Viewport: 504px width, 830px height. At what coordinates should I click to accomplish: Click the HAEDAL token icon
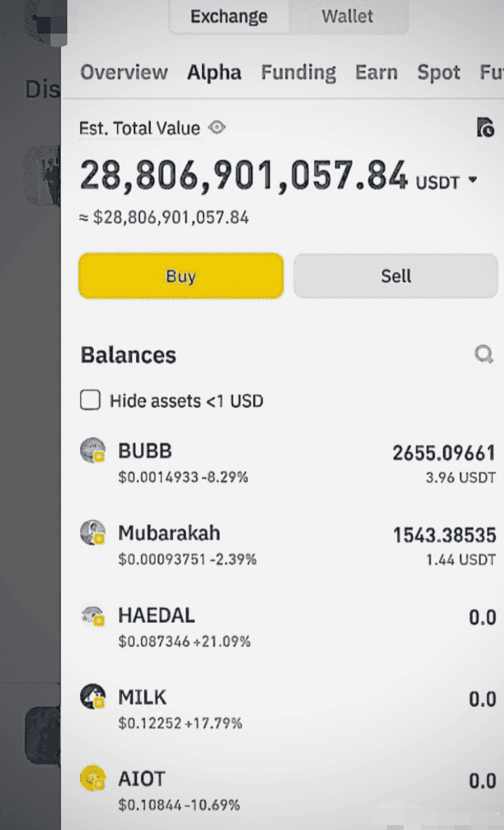coord(93,616)
